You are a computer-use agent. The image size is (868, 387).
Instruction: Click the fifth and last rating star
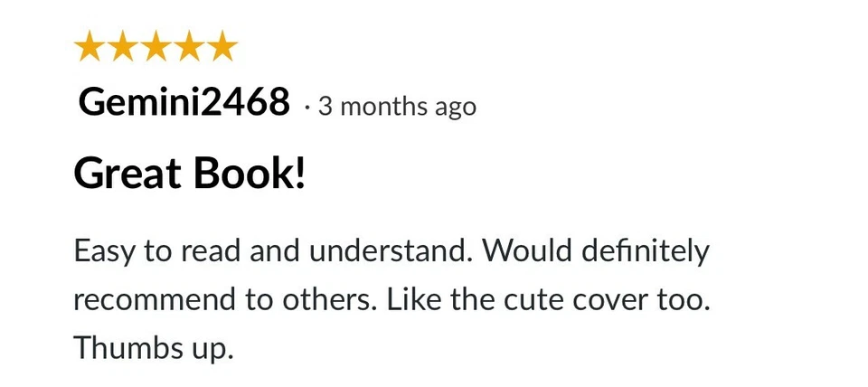(222, 45)
